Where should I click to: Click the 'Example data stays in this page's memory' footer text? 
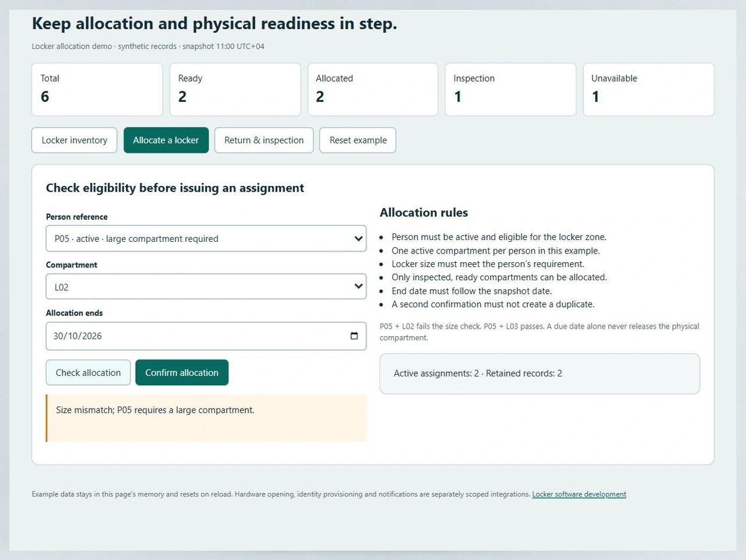pyautogui.click(x=281, y=494)
